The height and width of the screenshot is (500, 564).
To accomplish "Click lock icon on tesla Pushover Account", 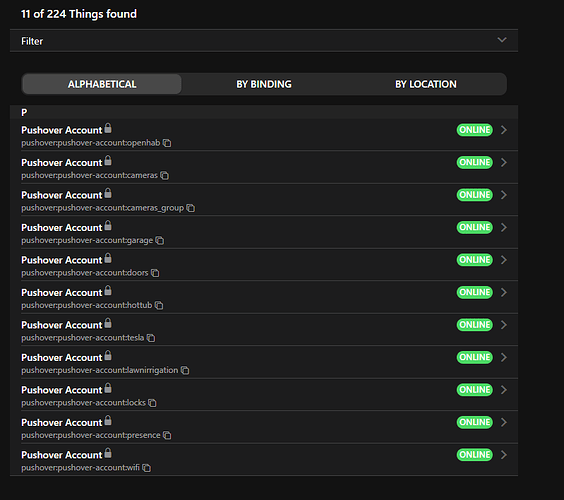I will pyautogui.click(x=108, y=323).
